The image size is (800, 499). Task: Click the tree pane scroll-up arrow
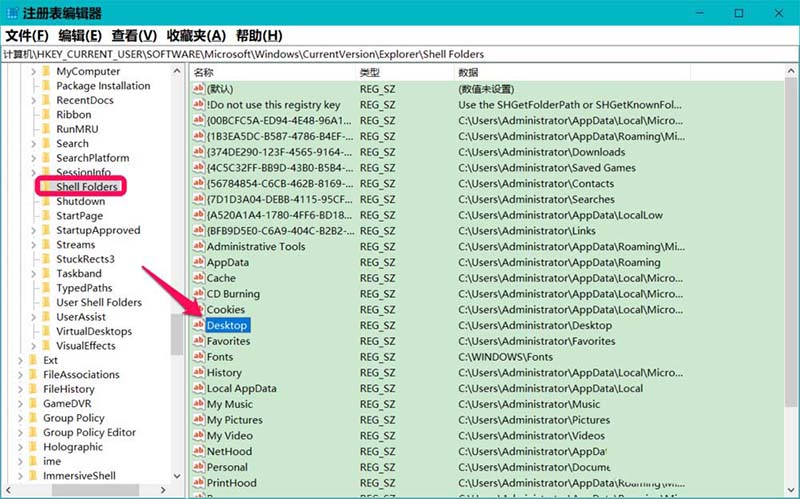[177, 71]
